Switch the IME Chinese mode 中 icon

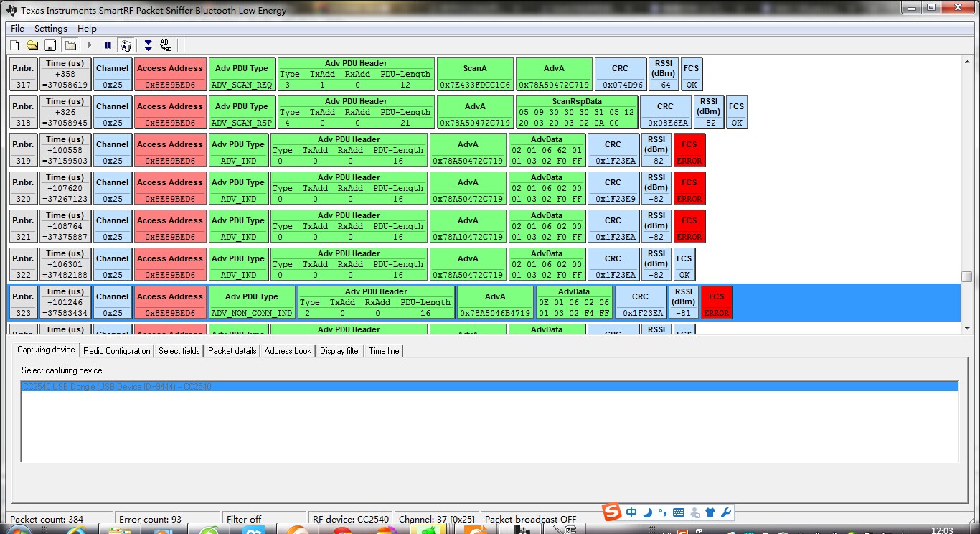631,512
